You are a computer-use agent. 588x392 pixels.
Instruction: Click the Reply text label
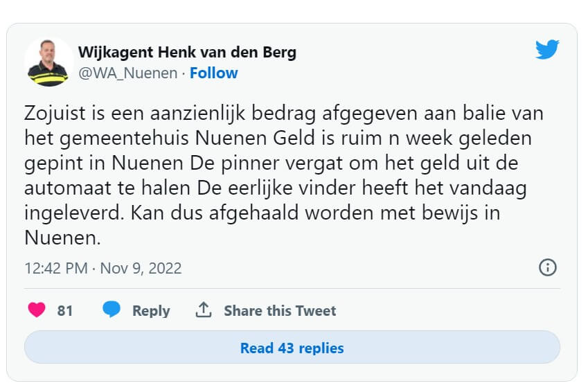click(x=151, y=311)
